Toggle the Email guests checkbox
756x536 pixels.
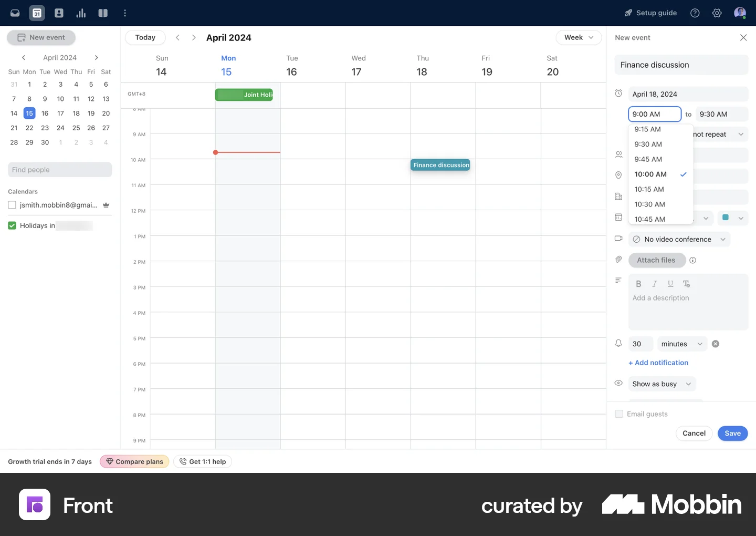619,414
